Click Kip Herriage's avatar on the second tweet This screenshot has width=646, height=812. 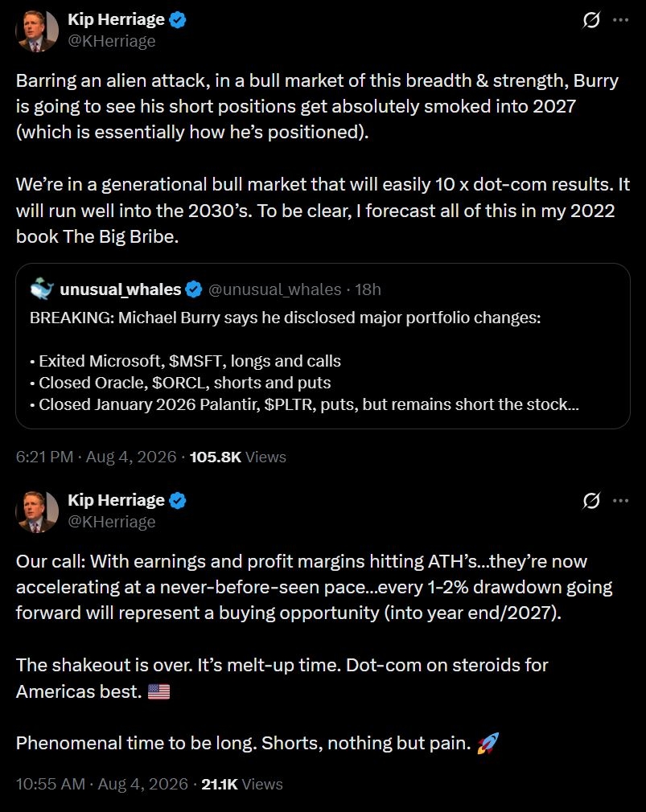(37, 511)
